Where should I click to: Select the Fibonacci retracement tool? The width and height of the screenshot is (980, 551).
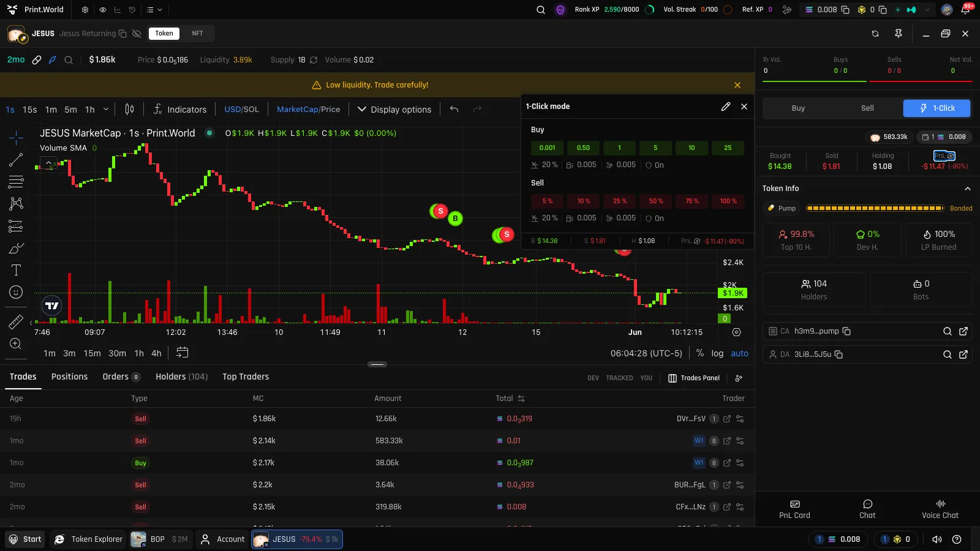click(16, 182)
